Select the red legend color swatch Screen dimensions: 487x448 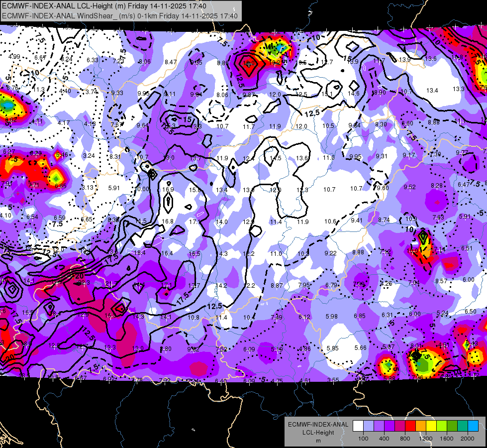pos(410,426)
